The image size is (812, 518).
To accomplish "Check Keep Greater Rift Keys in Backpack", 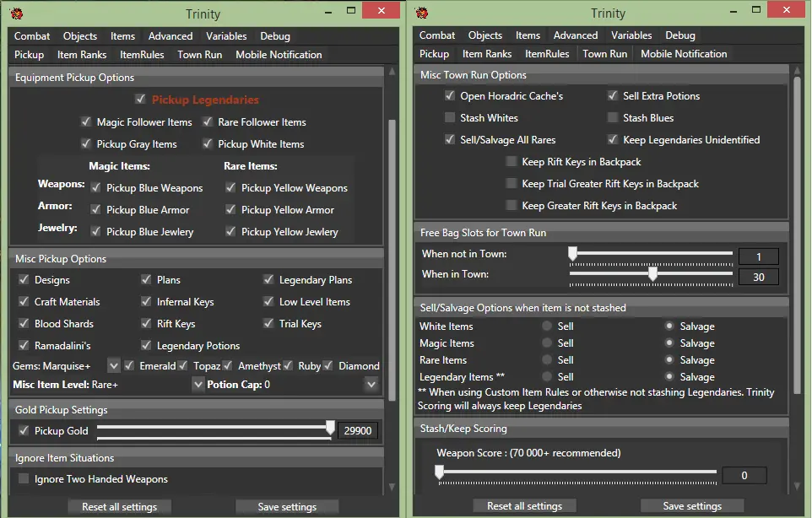I will click(x=512, y=206).
